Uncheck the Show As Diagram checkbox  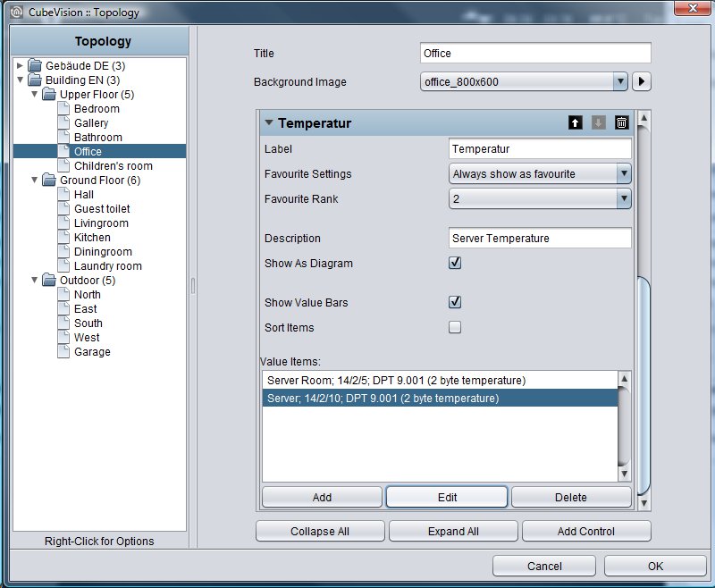click(x=455, y=263)
